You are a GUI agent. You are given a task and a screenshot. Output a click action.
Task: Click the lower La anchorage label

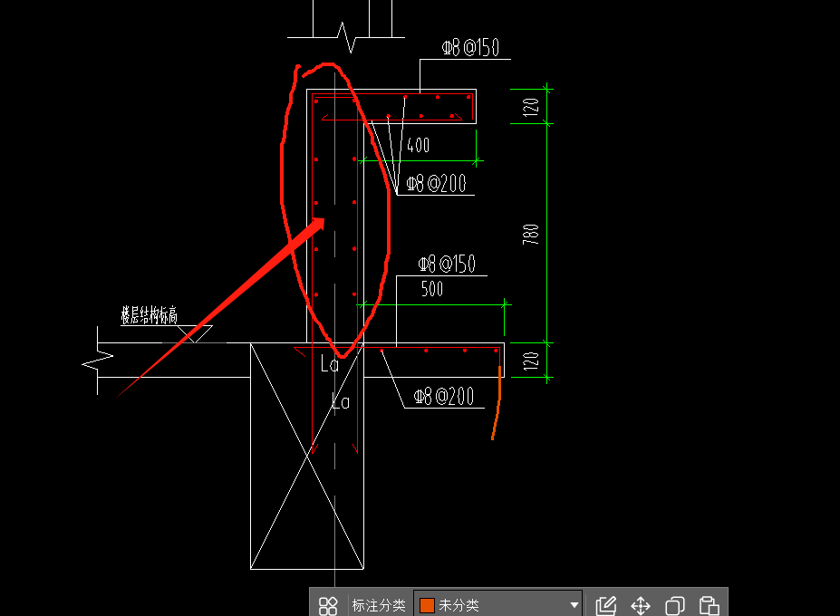point(341,401)
